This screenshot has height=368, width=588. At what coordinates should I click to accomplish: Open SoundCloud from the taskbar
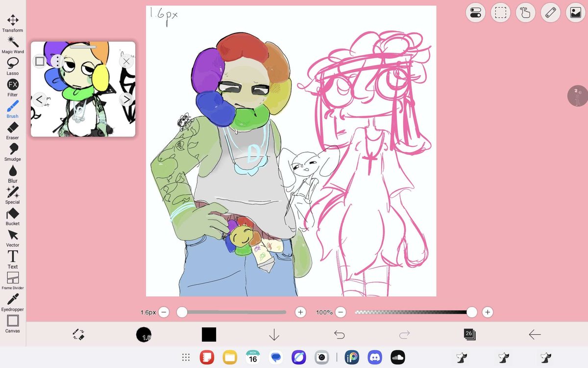398,358
